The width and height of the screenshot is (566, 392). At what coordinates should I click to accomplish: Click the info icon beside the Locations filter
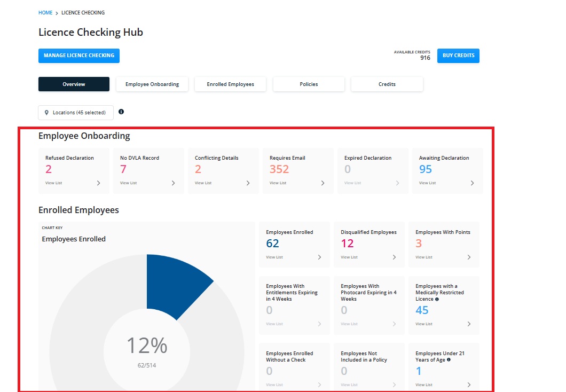tap(121, 112)
